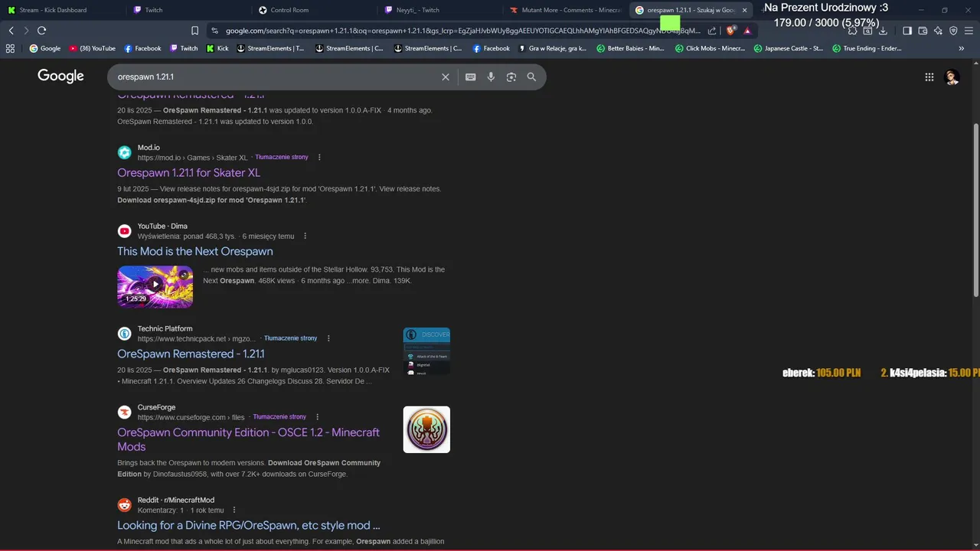
Task: Open the Google apps grid
Action: 929,77
